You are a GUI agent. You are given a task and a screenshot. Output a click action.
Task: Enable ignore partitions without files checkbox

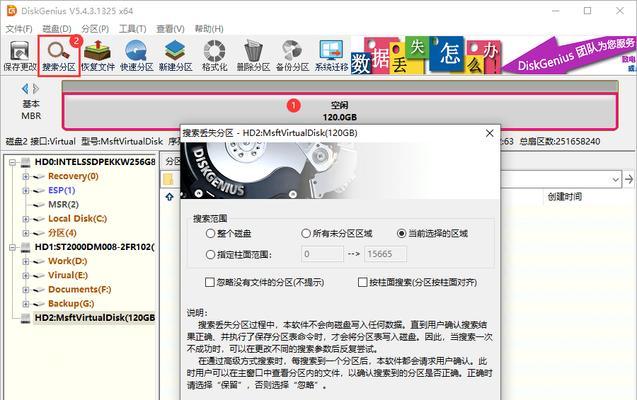click(x=210, y=282)
